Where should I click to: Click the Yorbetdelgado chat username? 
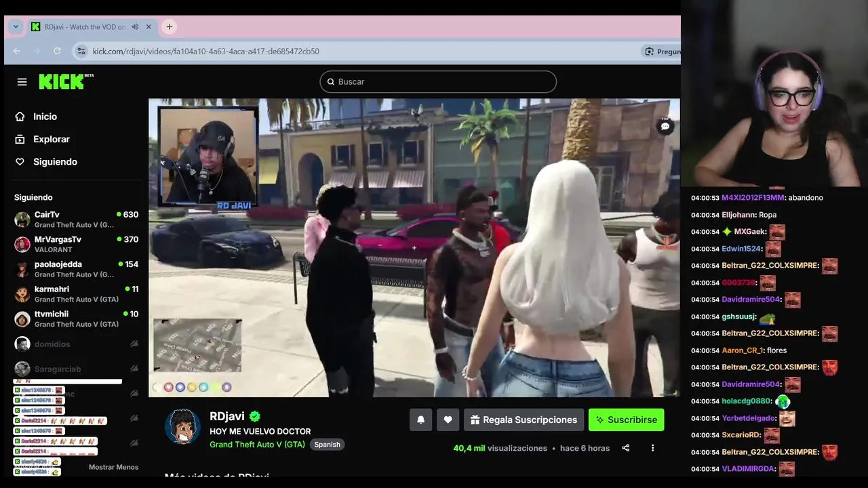tap(749, 418)
